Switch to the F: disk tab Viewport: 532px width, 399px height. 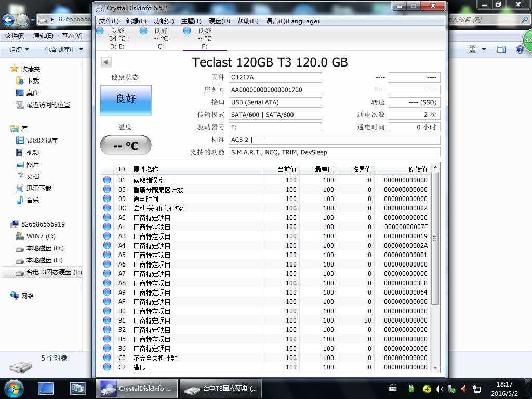(x=204, y=38)
